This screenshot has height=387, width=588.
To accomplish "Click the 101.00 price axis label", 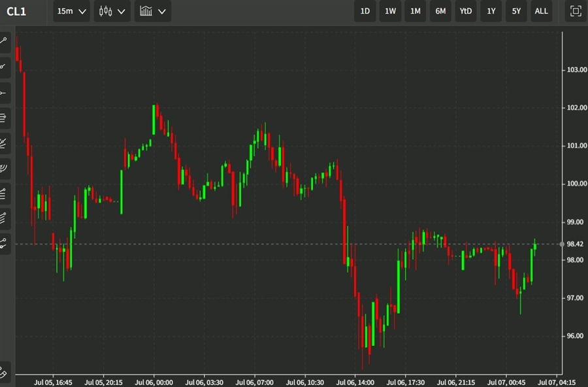I will pos(577,146).
